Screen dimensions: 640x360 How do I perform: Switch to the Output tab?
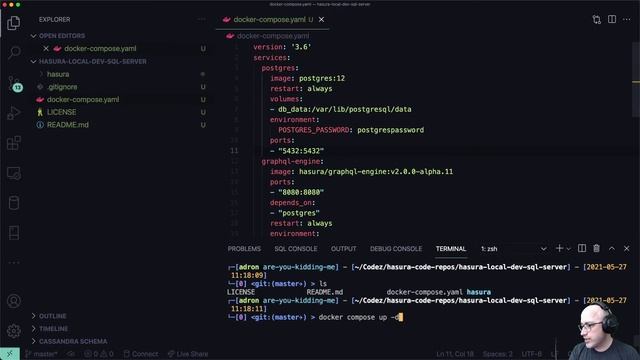tap(343, 249)
